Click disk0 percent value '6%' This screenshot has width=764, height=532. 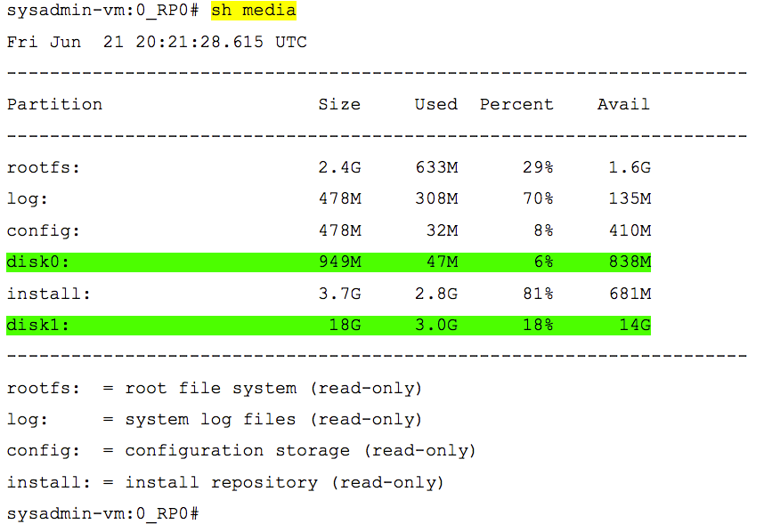pyautogui.click(x=544, y=262)
